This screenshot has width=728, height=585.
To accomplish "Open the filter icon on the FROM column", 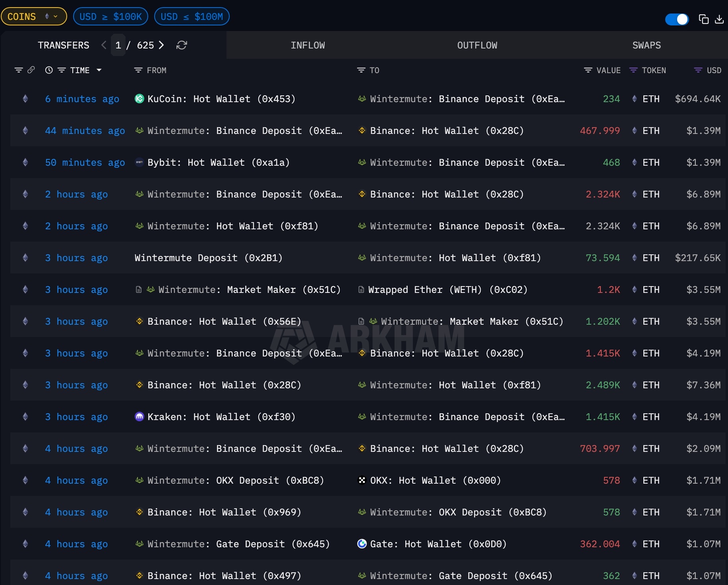I will click(x=138, y=70).
